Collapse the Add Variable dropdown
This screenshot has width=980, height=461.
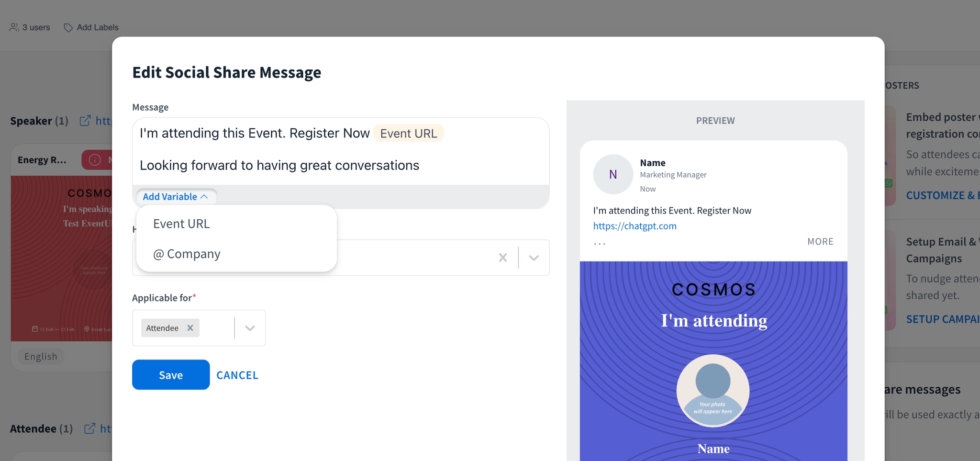coord(176,197)
